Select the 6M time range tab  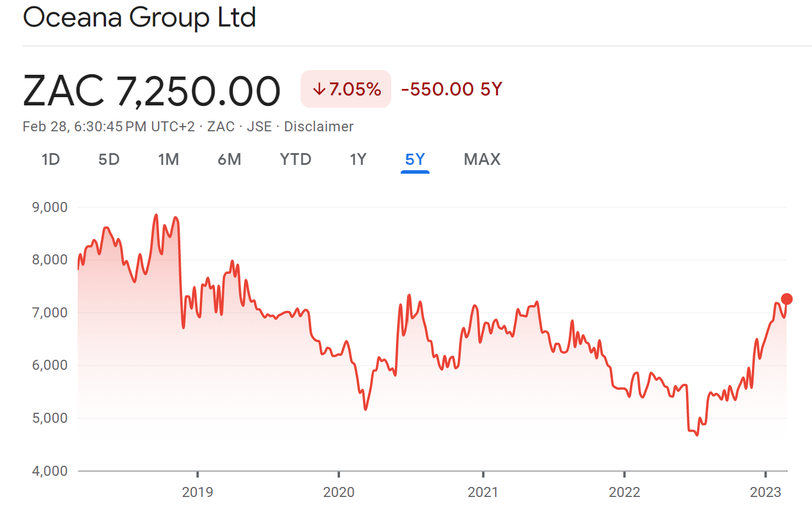[x=229, y=160]
